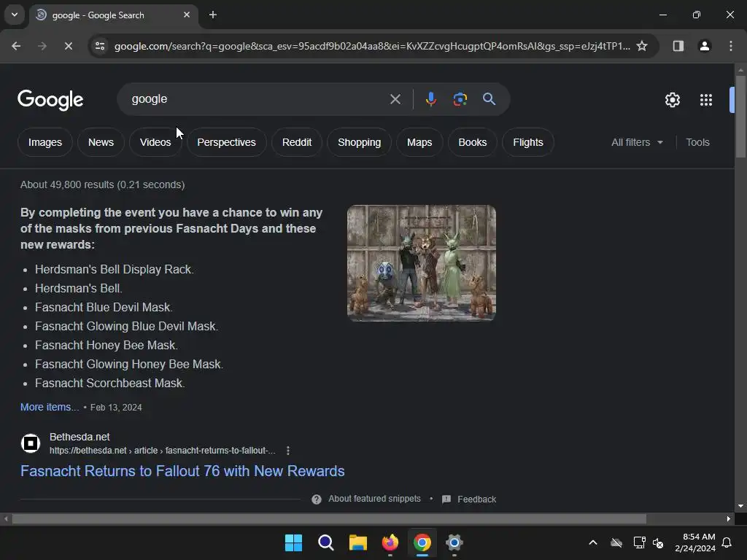Click the forward navigation arrow
Screen dimensions: 747x560
pyautogui.click(x=42, y=46)
